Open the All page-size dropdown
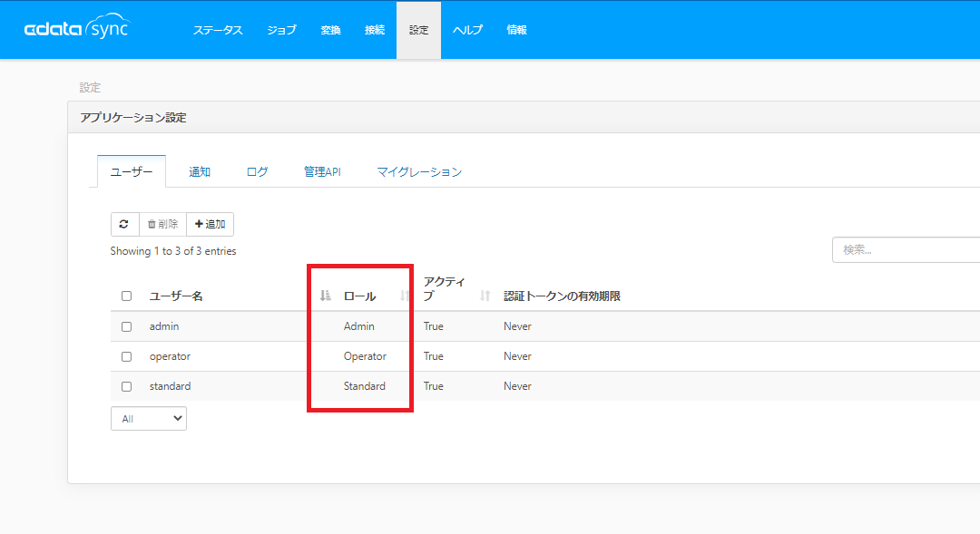The width and height of the screenshot is (980, 534). 148,419
